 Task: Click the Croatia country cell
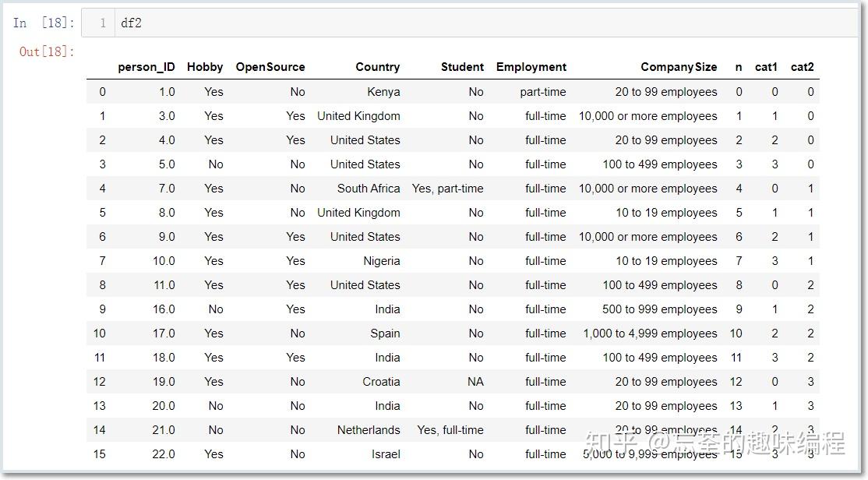381,382
